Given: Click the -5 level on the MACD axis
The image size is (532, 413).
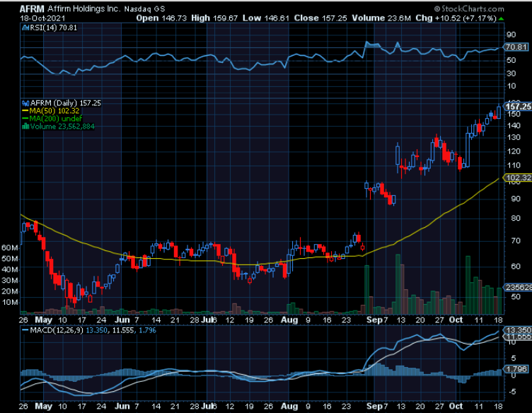Looking at the screenshot, I should 513,392.
